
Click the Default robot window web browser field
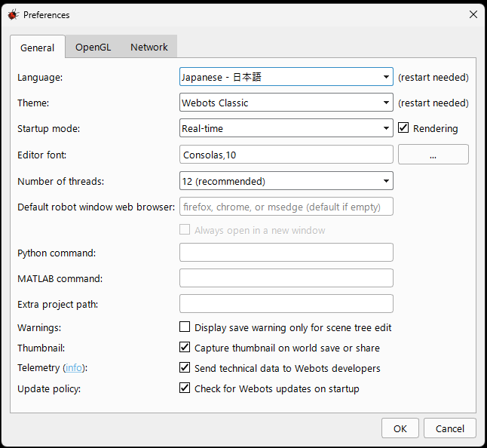(286, 207)
